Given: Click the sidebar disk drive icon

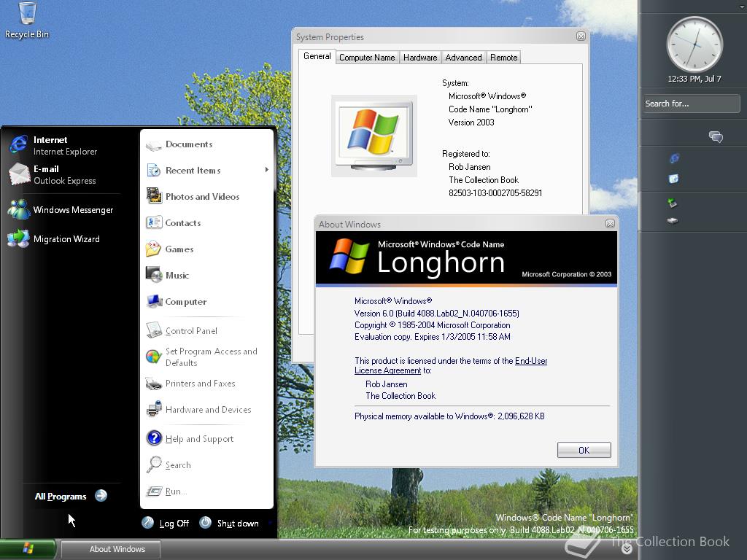Looking at the screenshot, I should click(x=672, y=220).
